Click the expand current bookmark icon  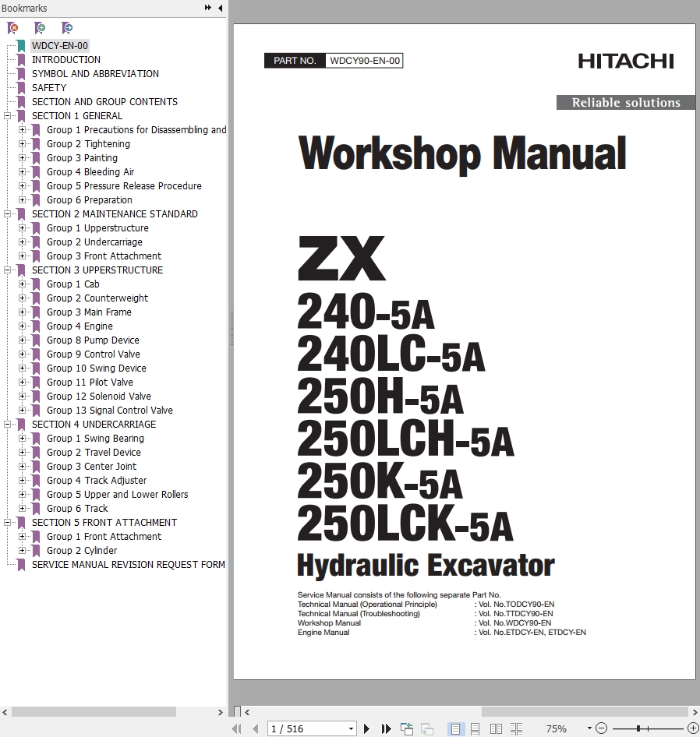click(x=40, y=28)
